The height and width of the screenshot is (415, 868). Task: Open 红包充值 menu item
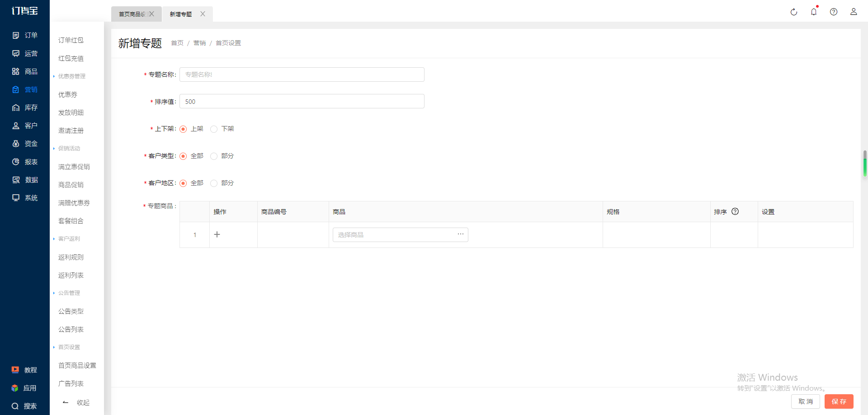[x=71, y=58]
